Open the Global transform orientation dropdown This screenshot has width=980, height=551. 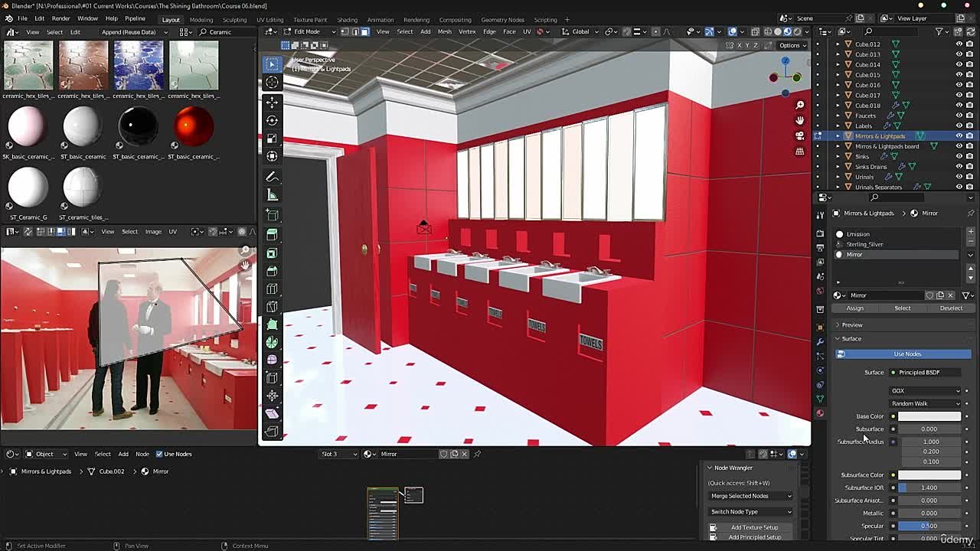pyautogui.click(x=581, y=31)
